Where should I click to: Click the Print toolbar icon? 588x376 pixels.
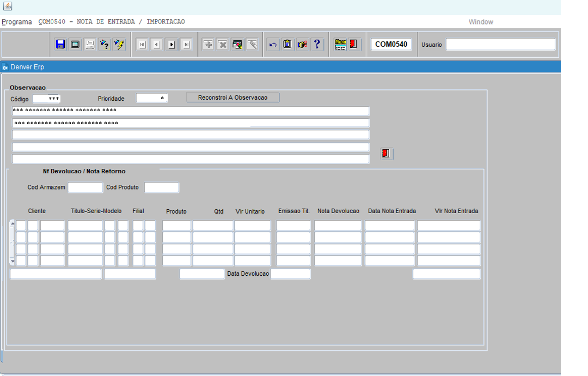pos(90,45)
